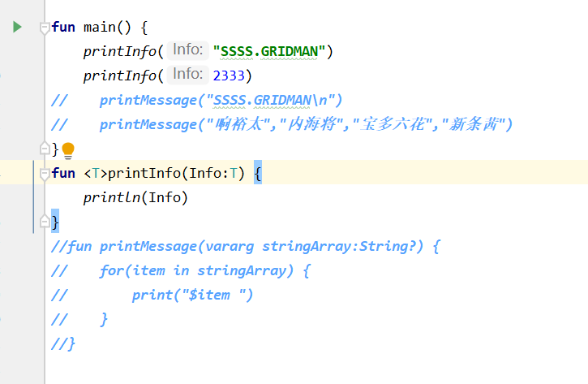Viewport: 588px width, 384px height.
Task: Click the number 2333 argument
Action: 230,76
